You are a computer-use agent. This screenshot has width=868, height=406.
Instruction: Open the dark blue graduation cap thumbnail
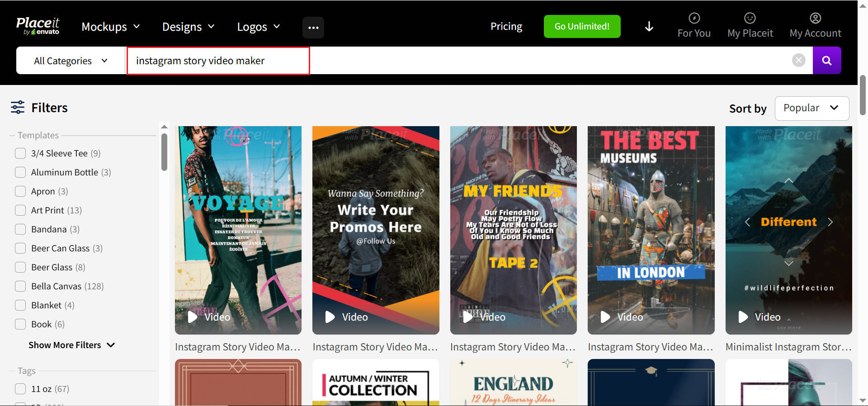(x=651, y=382)
